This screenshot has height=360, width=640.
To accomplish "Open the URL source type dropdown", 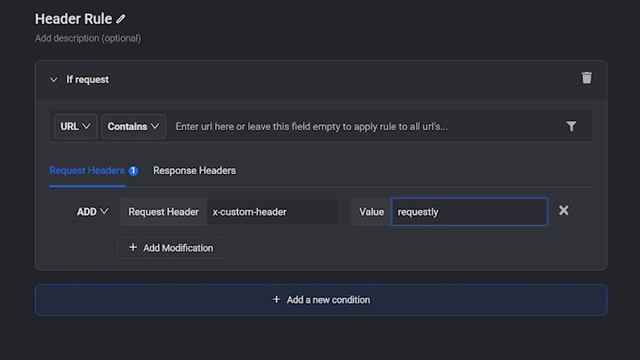I will 76,127.
